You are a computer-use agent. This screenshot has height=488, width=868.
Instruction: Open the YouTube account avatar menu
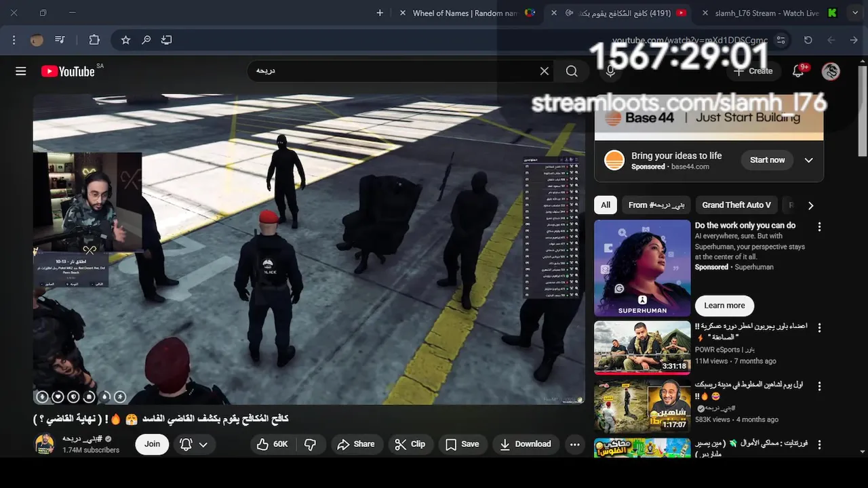[831, 71]
